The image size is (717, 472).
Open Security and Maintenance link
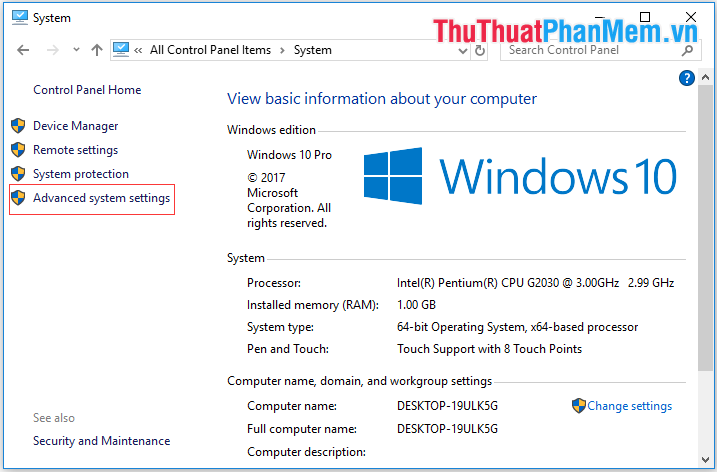point(102,441)
